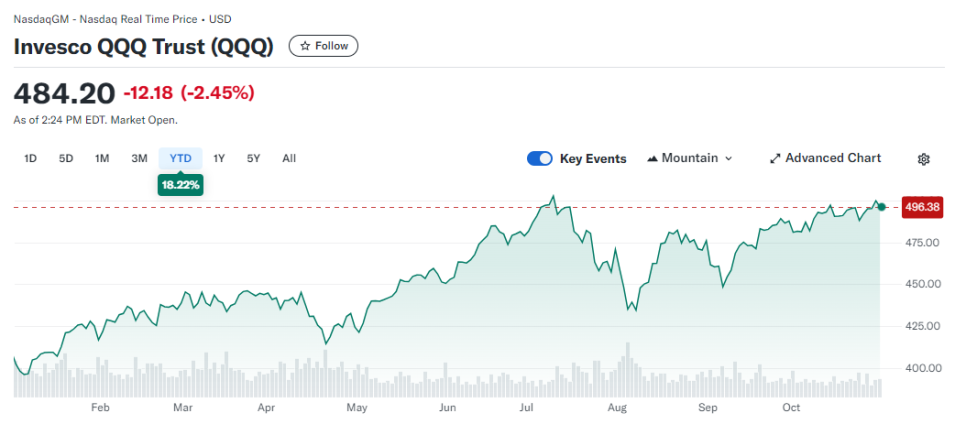Select the All time range
This screenshot has height=424, width=966.
pyautogui.click(x=289, y=158)
